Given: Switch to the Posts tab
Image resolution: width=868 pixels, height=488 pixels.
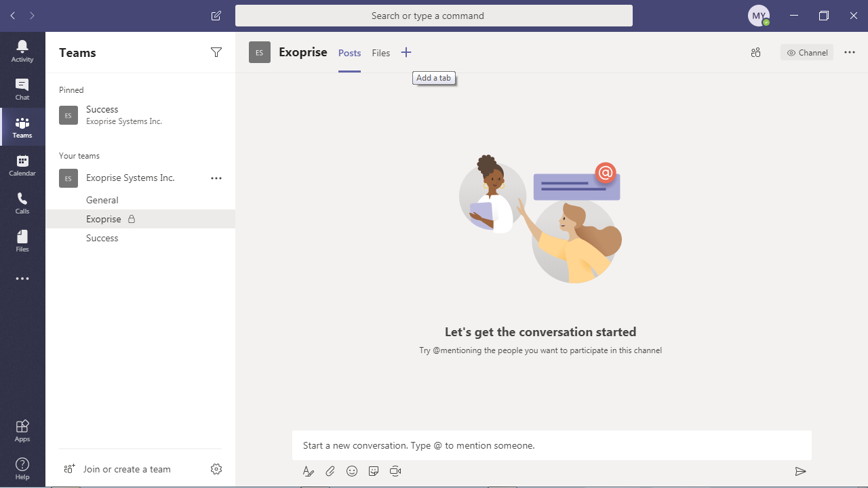Looking at the screenshot, I should point(350,53).
